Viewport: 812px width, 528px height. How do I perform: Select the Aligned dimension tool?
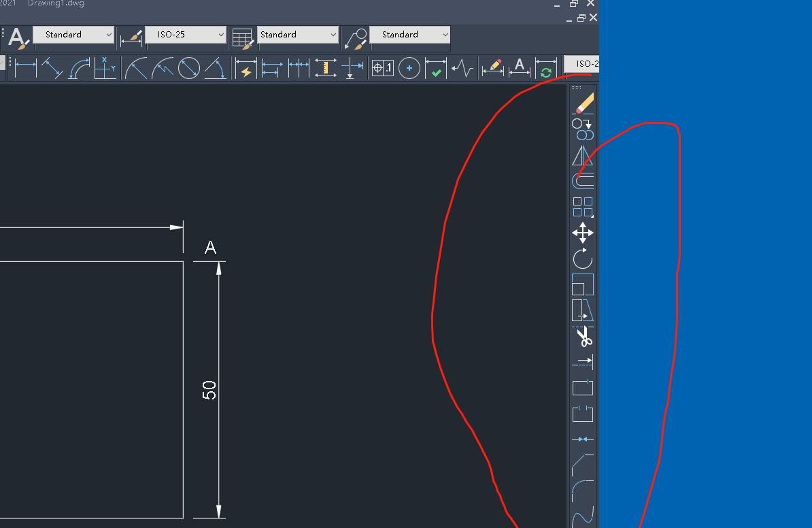click(52, 68)
